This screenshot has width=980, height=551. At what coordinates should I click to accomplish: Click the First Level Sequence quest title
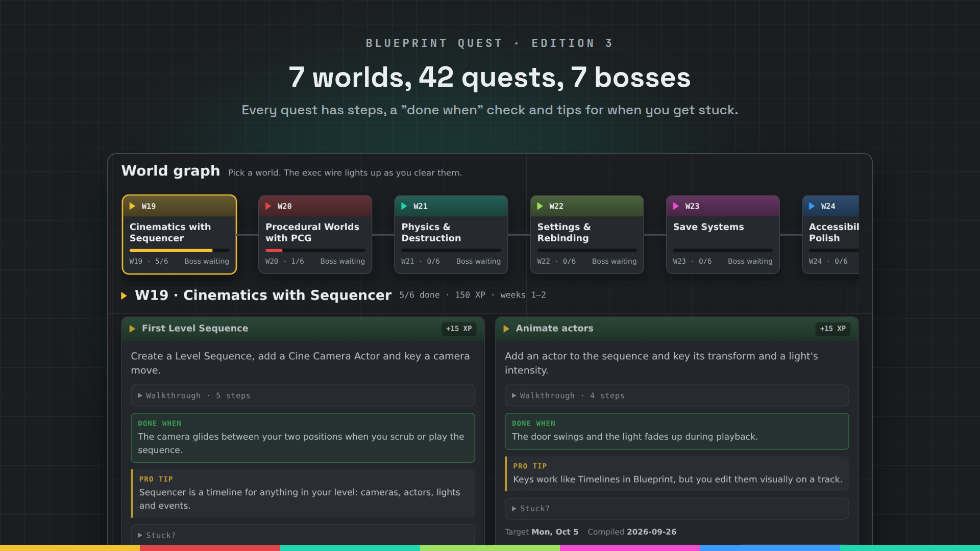point(195,329)
